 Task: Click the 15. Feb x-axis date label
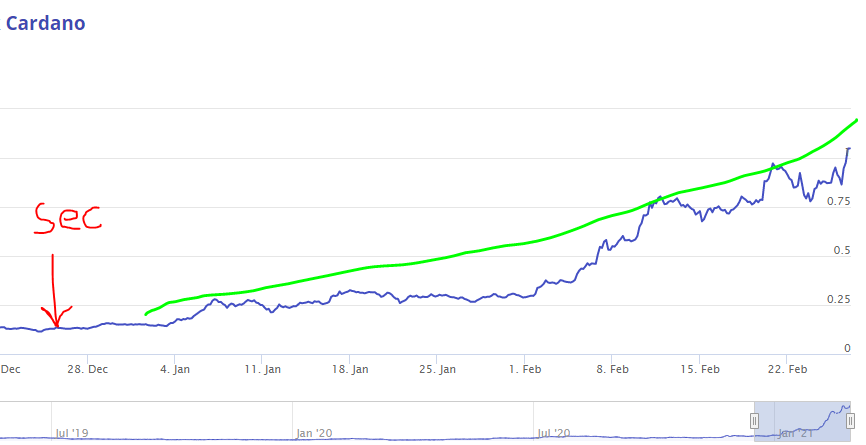pos(700,369)
